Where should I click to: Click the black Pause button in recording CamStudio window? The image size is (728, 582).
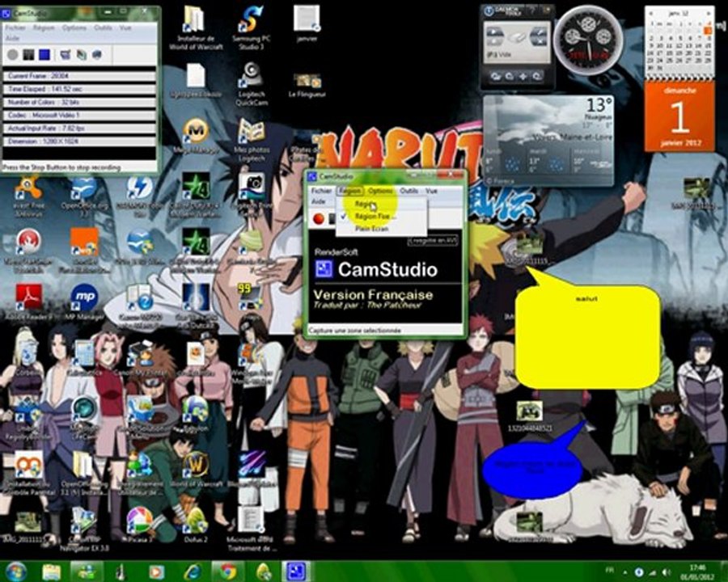(x=29, y=55)
